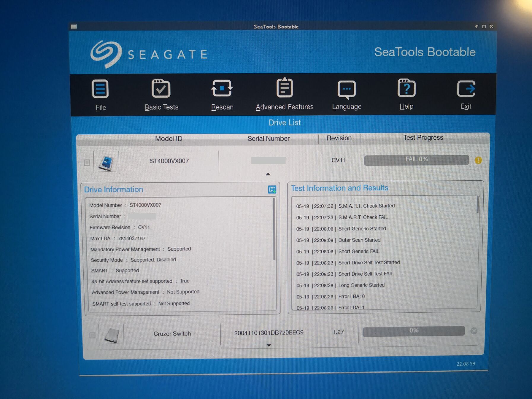Click the Drive Information panel scrollbar
The width and height of the screenshot is (532, 399).
point(274,229)
